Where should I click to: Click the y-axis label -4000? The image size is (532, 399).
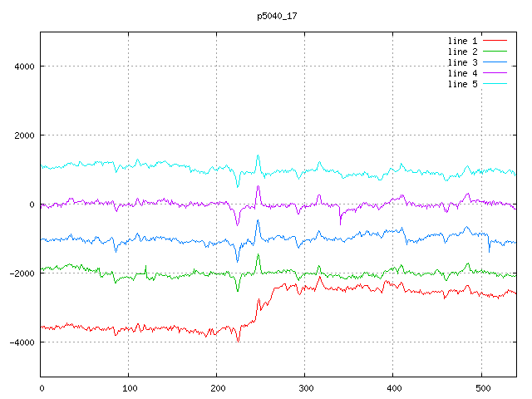22,342
